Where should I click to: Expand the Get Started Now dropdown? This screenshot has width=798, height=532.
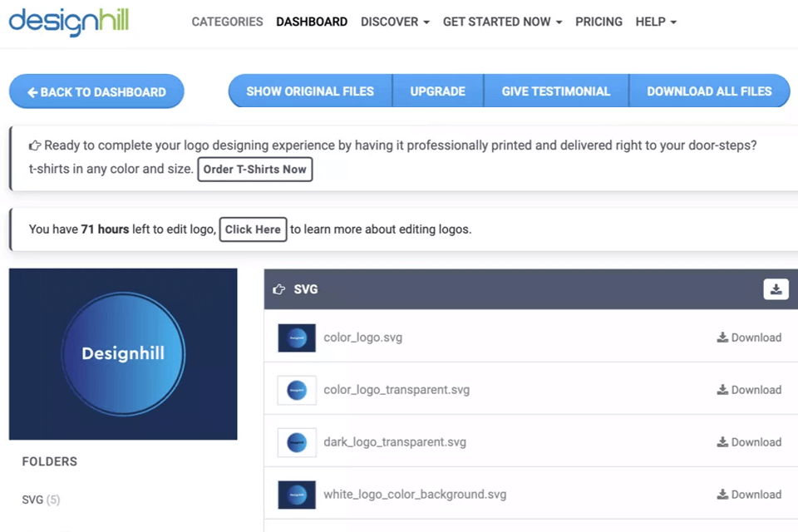[x=502, y=22]
